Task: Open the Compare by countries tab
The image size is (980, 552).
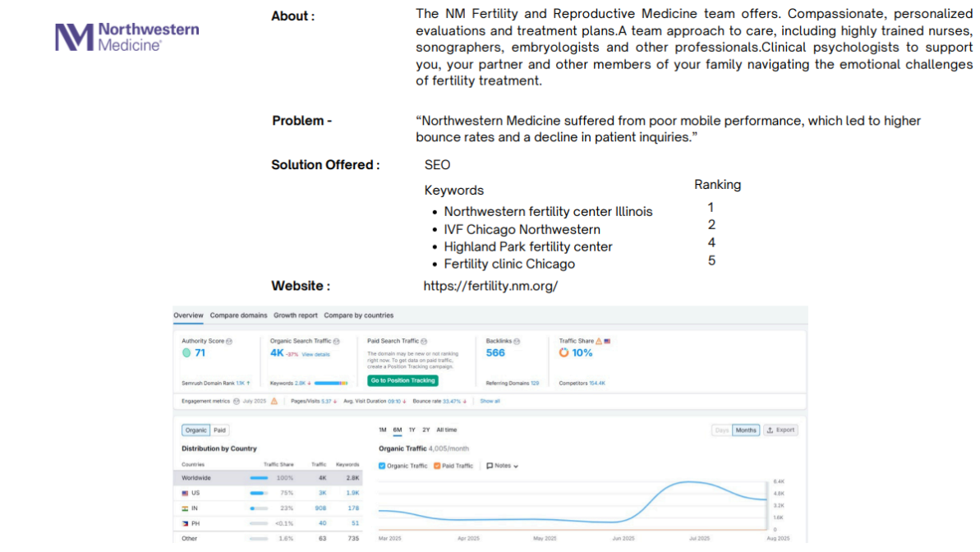Action: coord(359,315)
